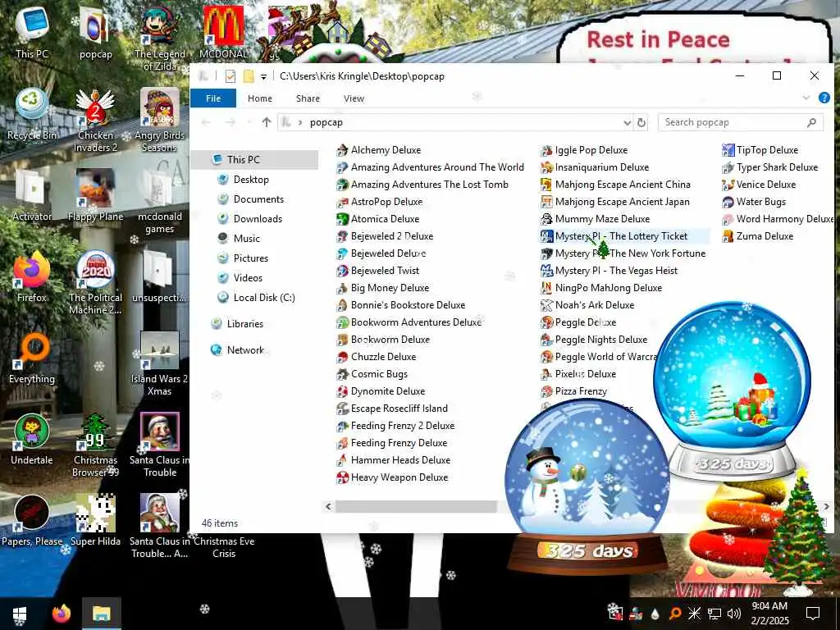Select the Firefox desktop shortcut
Screen dimensions: 840x630
tap(32, 277)
